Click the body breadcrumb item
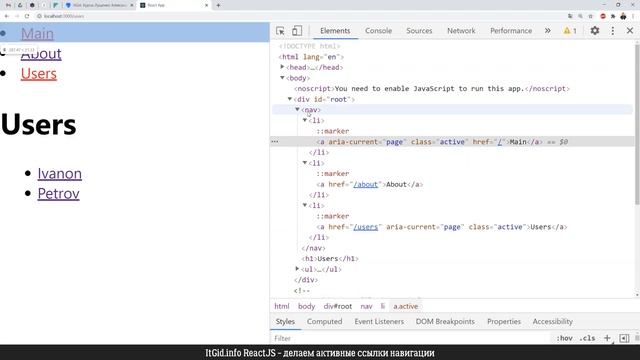The height and width of the screenshot is (360, 640). coord(307,306)
